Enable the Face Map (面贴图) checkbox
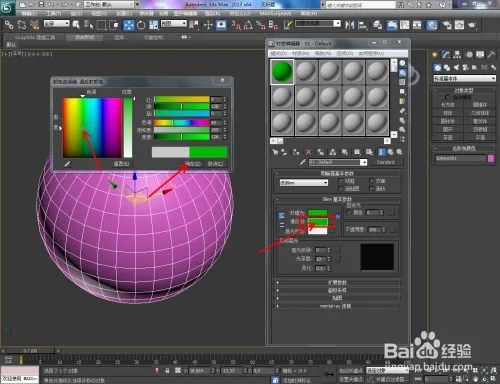This screenshot has height=384, width=500. (x=341, y=189)
